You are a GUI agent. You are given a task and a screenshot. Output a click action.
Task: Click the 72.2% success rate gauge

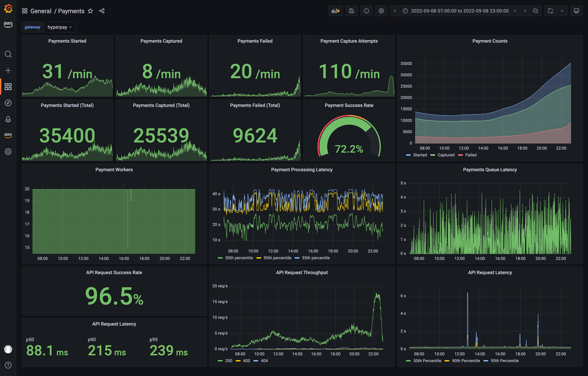click(349, 136)
